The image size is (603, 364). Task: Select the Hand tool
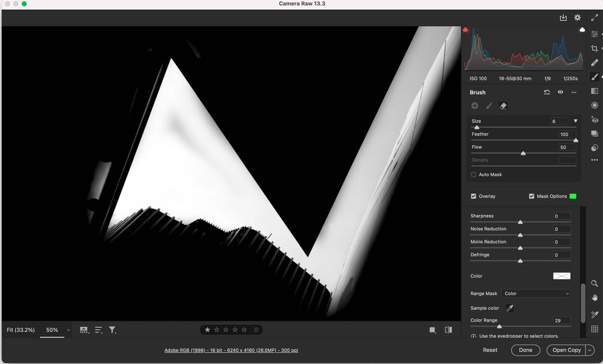[594, 297]
